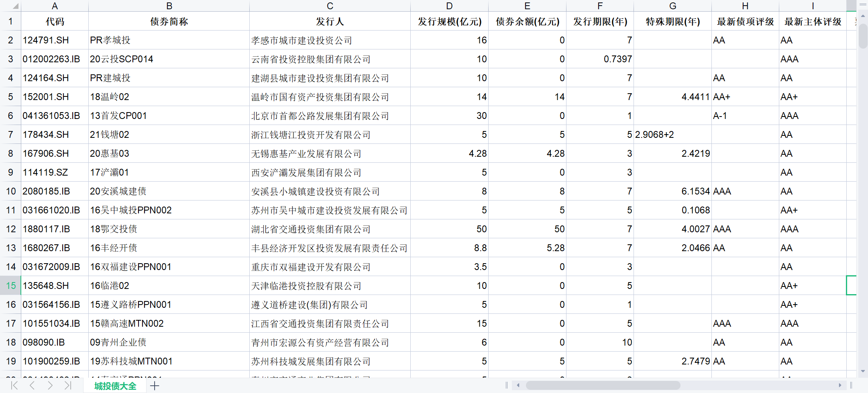
Task: Go to the next sheet tab
Action: click(50, 386)
